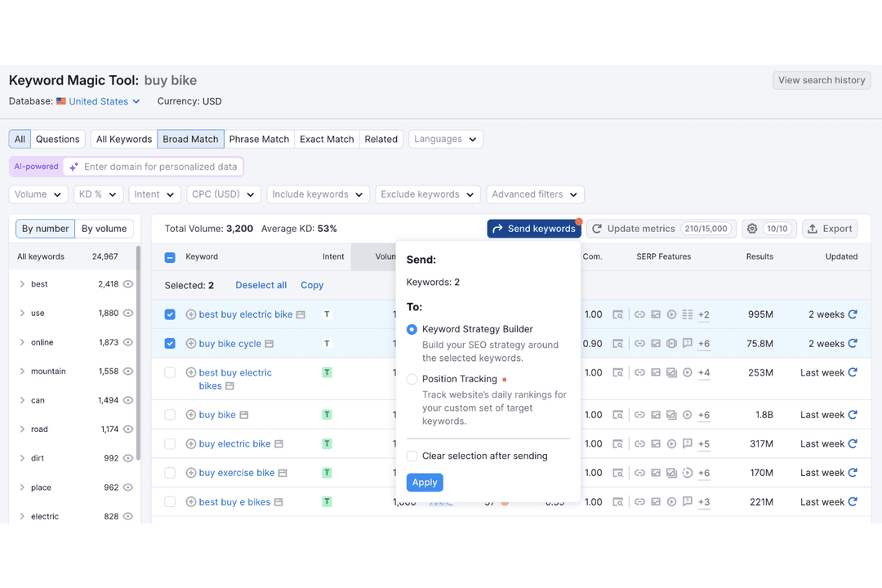Click the Apply button
This screenshot has height=588, width=882.
click(x=425, y=482)
